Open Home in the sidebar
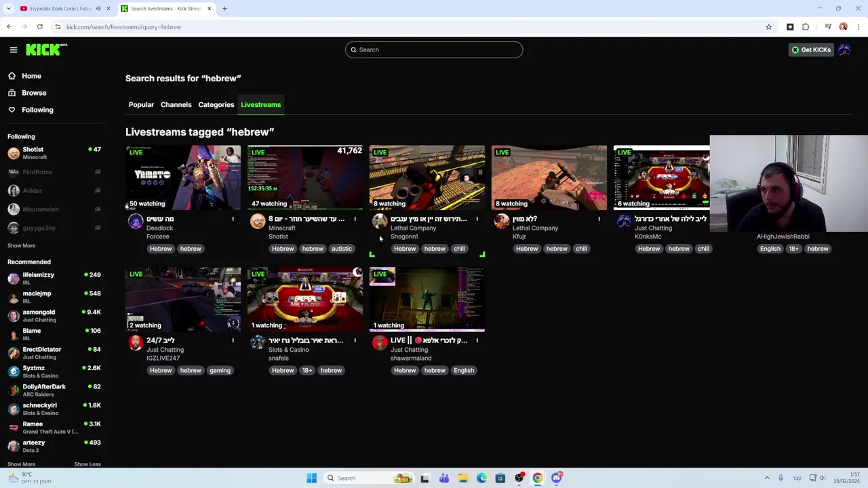Image resolution: width=868 pixels, height=488 pixels. 31,76
